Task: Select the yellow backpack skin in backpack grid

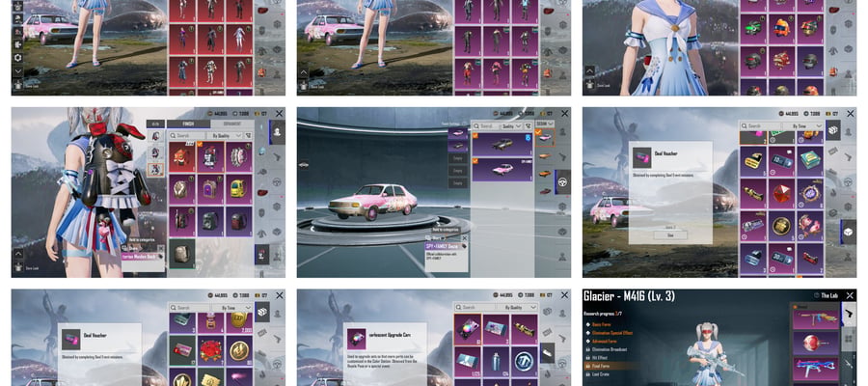Action: point(238,189)
